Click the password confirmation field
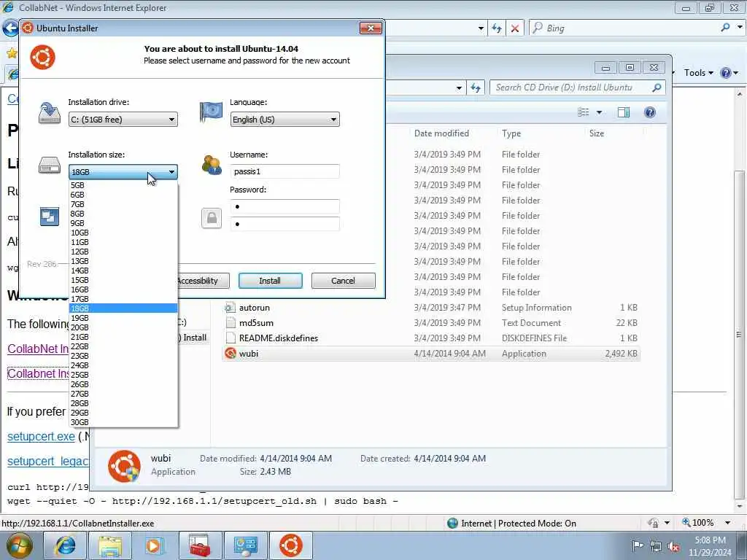Screen dimensions: 747x560 click(285, 224)
